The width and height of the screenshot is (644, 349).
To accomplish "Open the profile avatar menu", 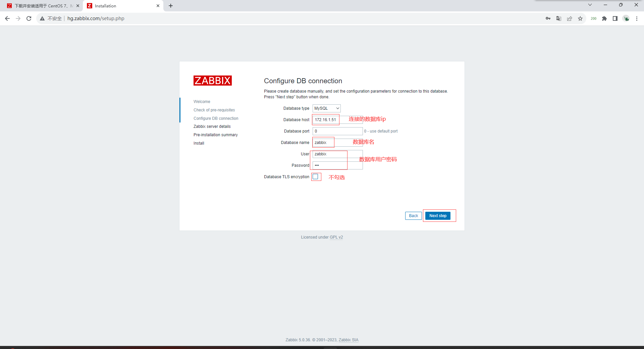I will tap(626, 18).
